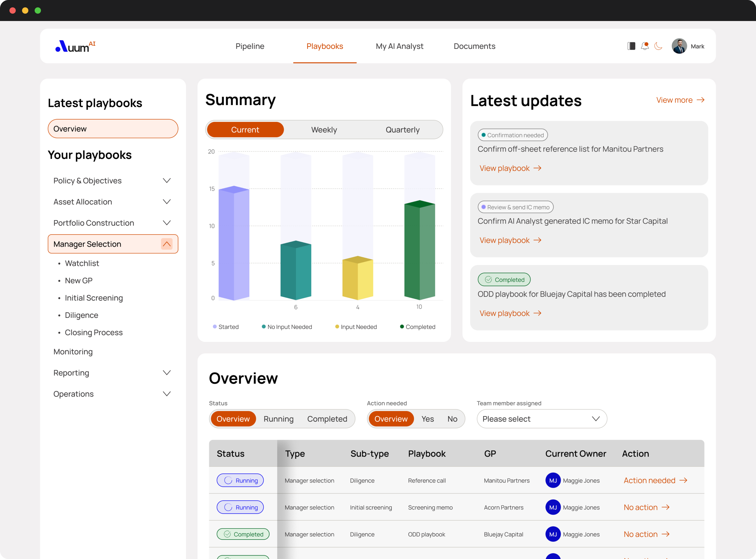
Task: Expand the Reporting section
Action: (x=166, y=372)
